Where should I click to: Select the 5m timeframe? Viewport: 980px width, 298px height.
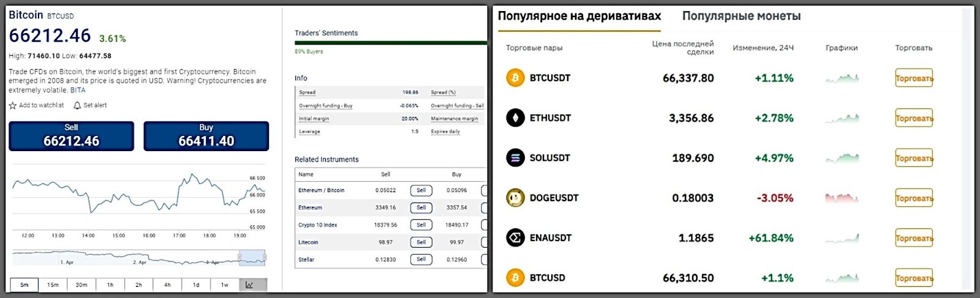pyautogui.click(x=24, y=285)
